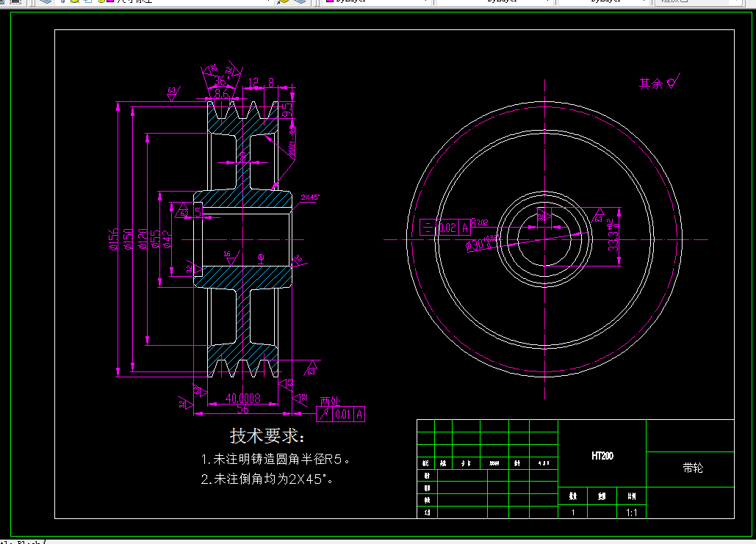Viewport: 756px width, 544px height.
Task: Click the symmetry symbol in 0.02 frame
Action: (x=427, y=228)
